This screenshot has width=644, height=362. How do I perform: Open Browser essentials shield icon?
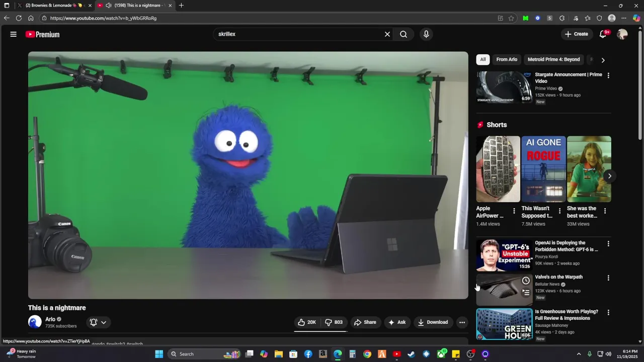tap(599, 18)
